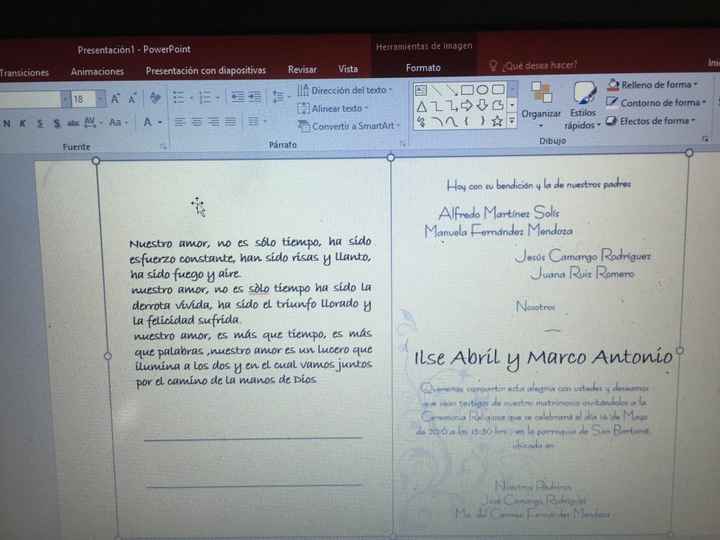Screen dimensions: 720x540
Task: Toggle italic (K) formatting
Action: pos(22,124)
